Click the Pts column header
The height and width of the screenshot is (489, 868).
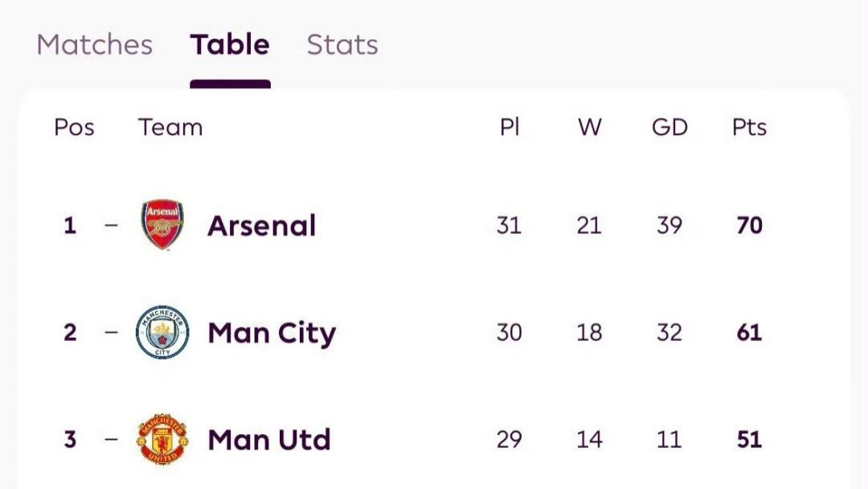point(749,127)
